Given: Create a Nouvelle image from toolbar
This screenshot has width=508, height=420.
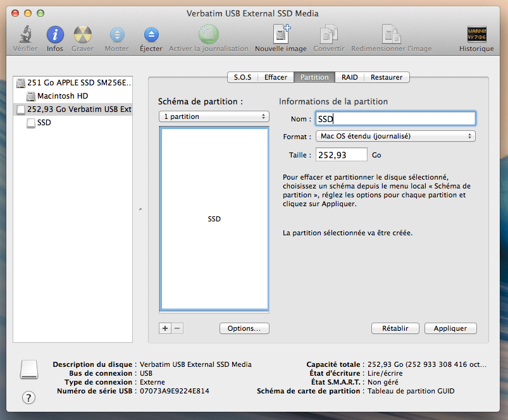Looking at the screenshot, I should pos(281,34).
